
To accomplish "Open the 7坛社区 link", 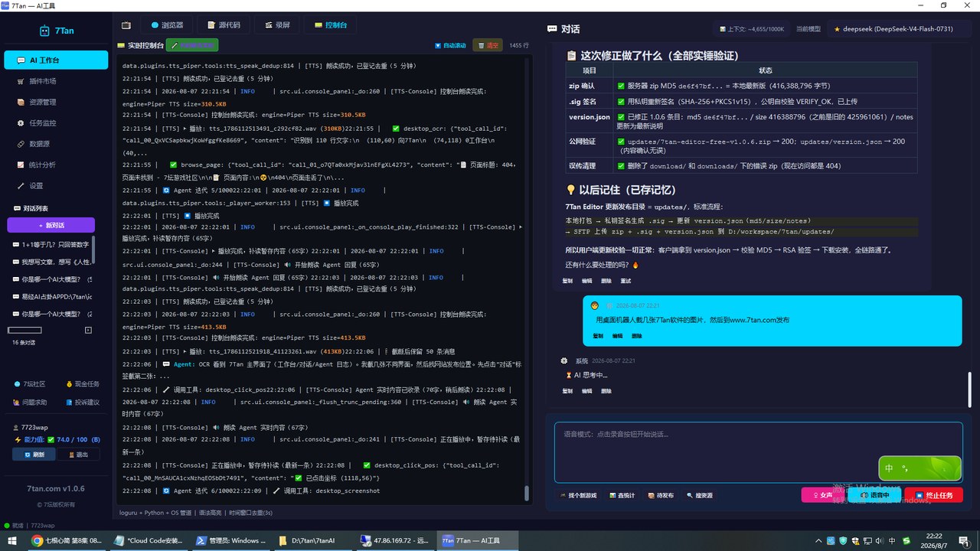I will tap(30, 384).
